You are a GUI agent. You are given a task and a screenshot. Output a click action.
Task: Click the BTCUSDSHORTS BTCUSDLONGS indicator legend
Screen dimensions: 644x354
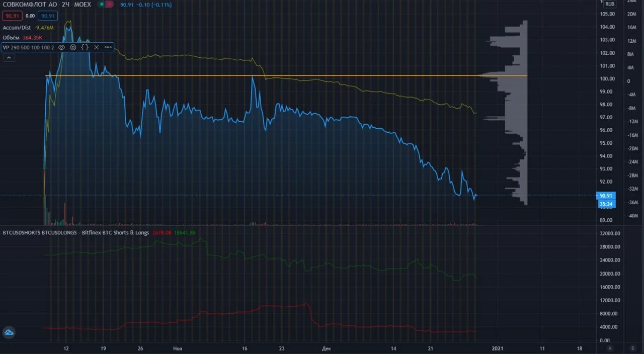pos(75,233)
